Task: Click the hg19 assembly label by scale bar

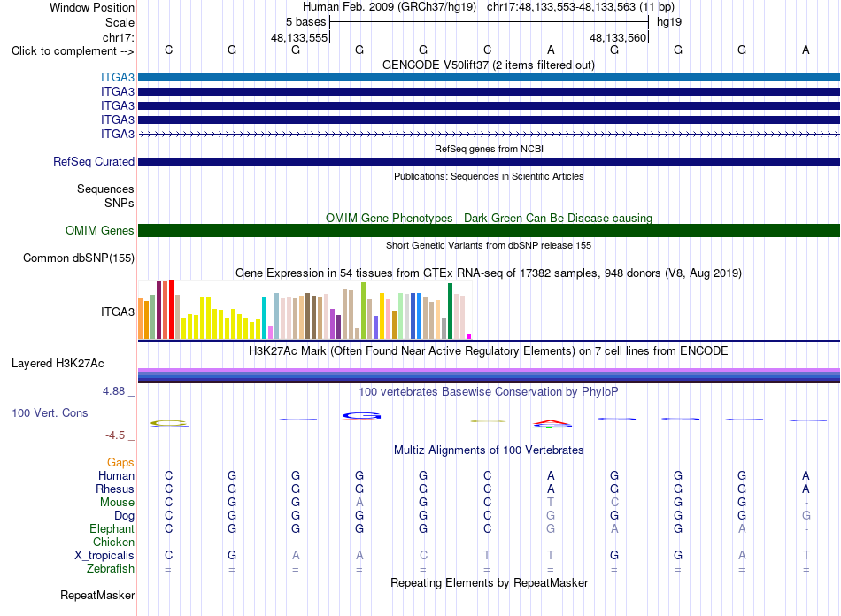Action: click(669, 22)
